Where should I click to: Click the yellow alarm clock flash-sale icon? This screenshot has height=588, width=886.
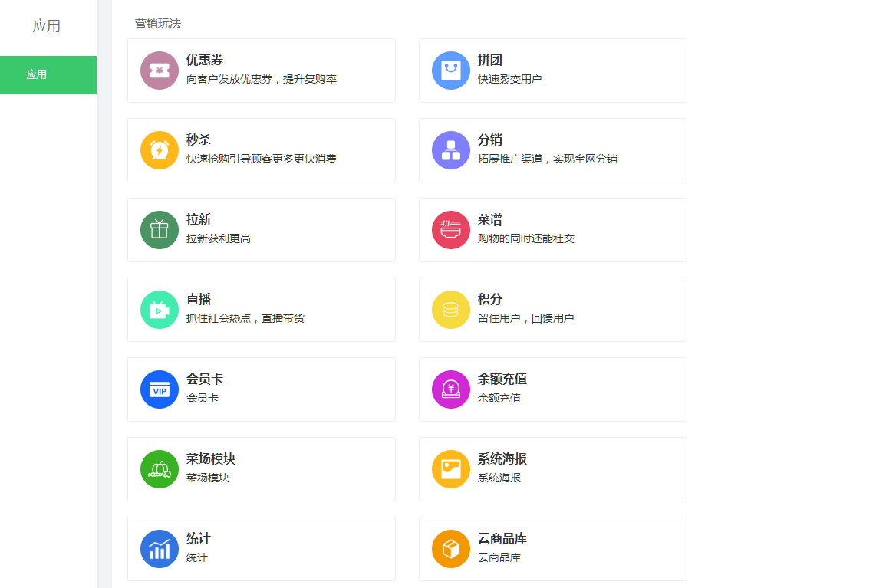pos(160,150)
